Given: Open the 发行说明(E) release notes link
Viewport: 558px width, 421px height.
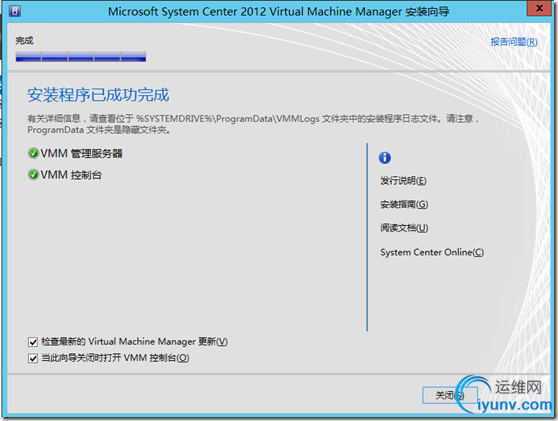Looking at the screenshot, I should (x=403, y=181).
